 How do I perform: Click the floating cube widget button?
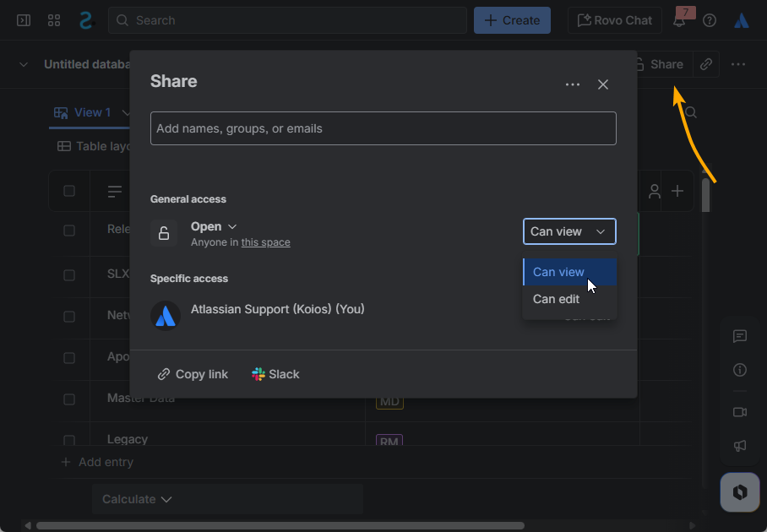point(740,492)
